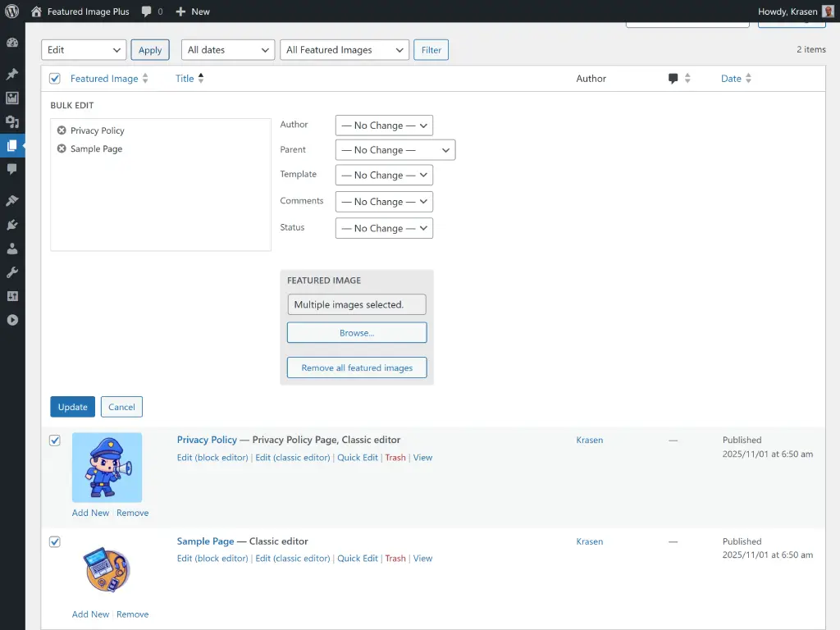840x630 pixels.
Task: Toggle the select-all checkbox in the header
Action: point(54,78)
